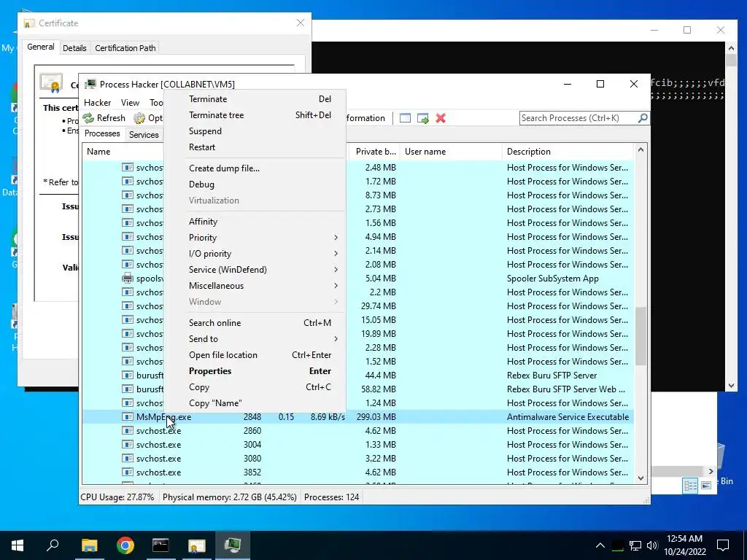The image size is (747, 560).
Task: Click icon of svchost.exe with PID 3852
Action: (x=127, y=472)
